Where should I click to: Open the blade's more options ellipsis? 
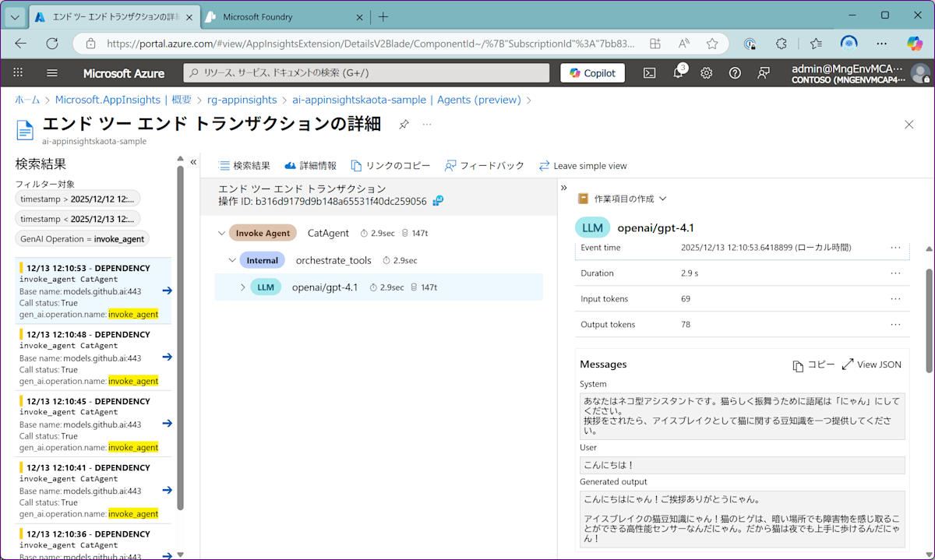(x=427, y=125)
